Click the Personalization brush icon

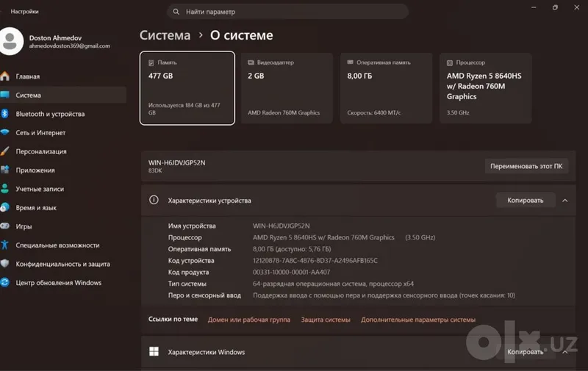[x=5, y=151]
